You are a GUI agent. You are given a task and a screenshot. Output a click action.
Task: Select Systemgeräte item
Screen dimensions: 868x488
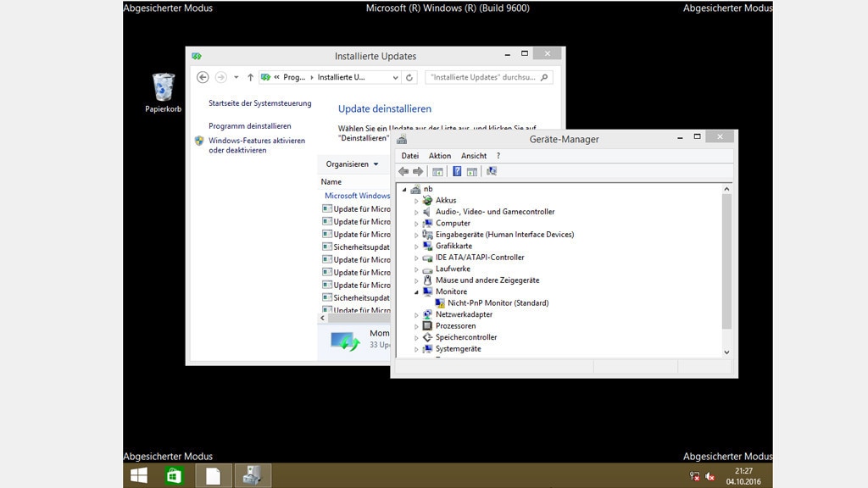point(459,349)
